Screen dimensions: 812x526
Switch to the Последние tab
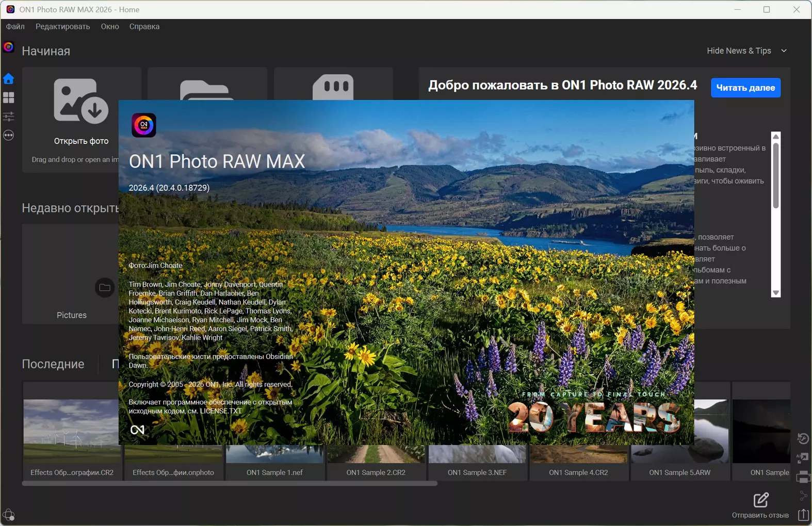point(53,364)
